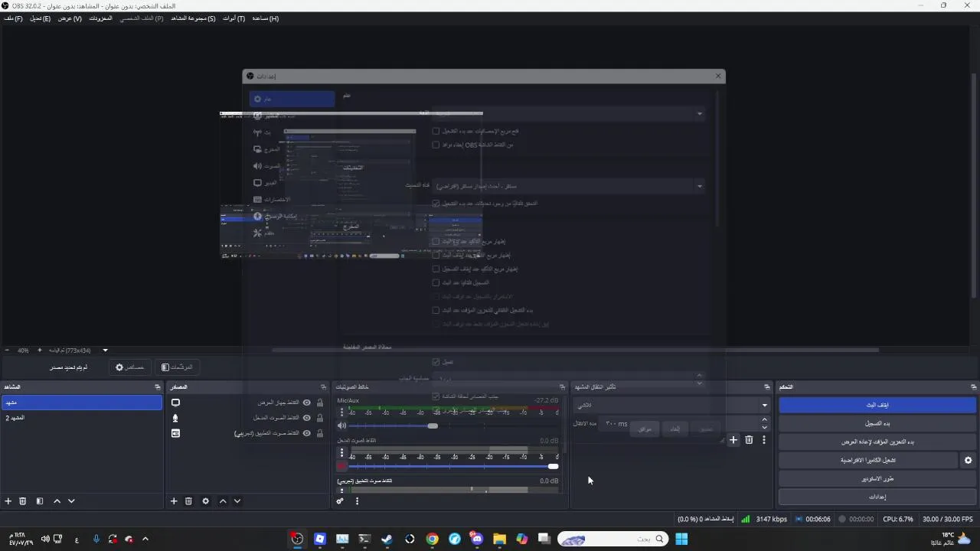
Task: Hide the display capture source eye
Action: [x=307, y=403]
